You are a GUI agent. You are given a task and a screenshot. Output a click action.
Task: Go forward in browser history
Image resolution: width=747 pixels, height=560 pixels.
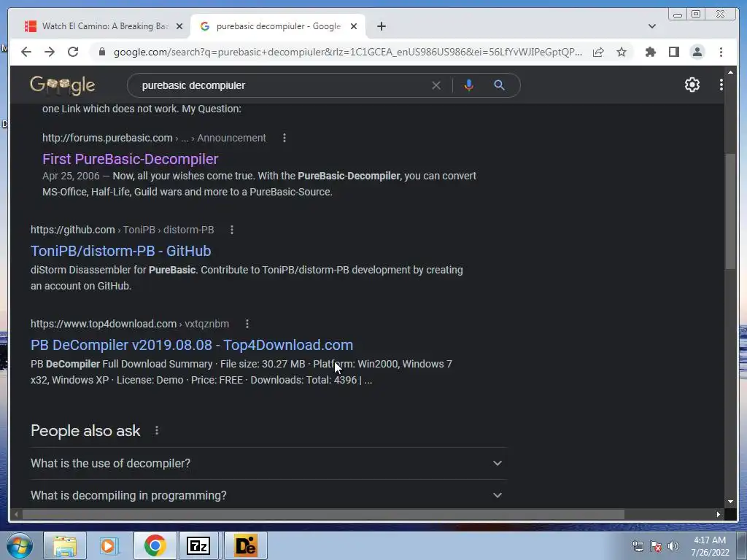tap(50, 52)
